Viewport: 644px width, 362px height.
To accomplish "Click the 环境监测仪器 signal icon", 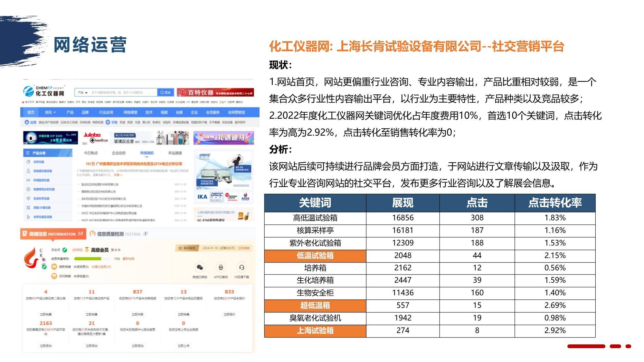I will [x=28, y=180].
